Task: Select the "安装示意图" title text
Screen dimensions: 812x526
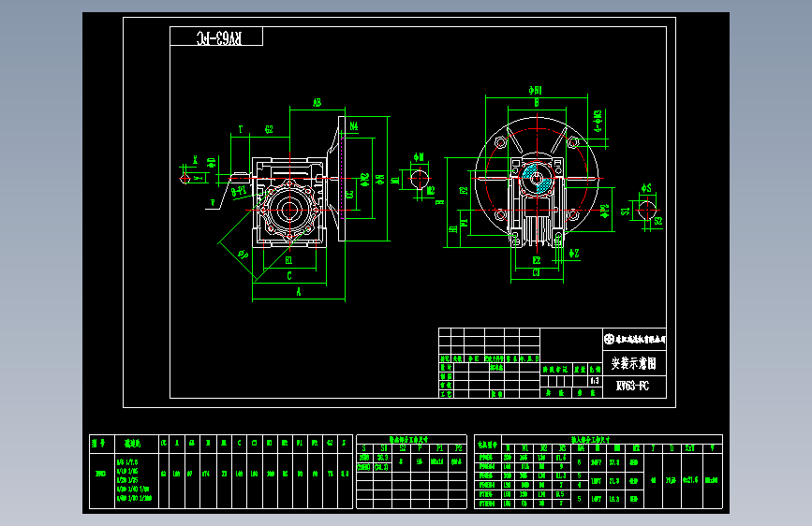Action: click(633, 363)
